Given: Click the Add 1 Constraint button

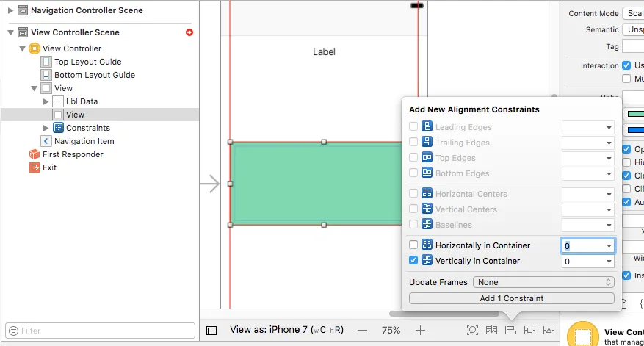Looking at the screenshot, I should 512,298.
